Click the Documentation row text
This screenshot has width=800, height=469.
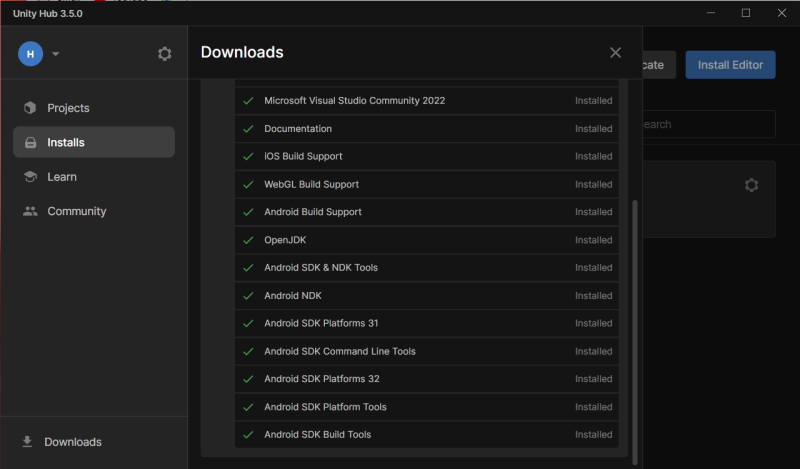coord(297,129)
